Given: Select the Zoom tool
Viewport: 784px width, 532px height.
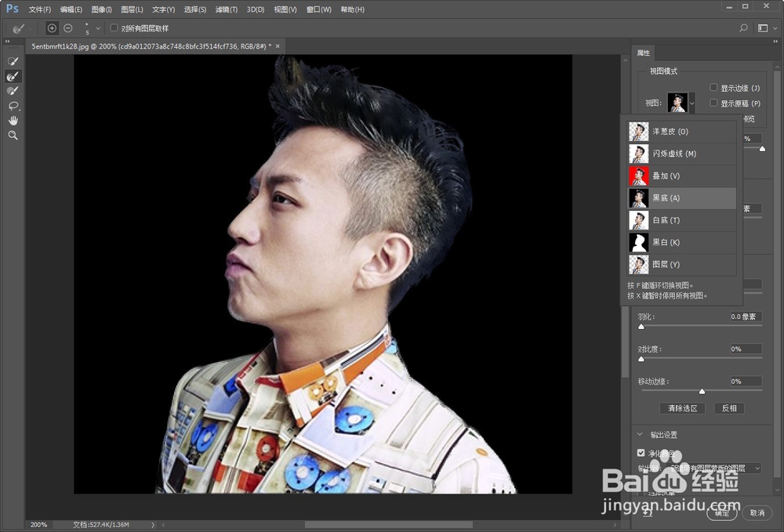Looking at the screenshot, I should click(x=13, y=136).
